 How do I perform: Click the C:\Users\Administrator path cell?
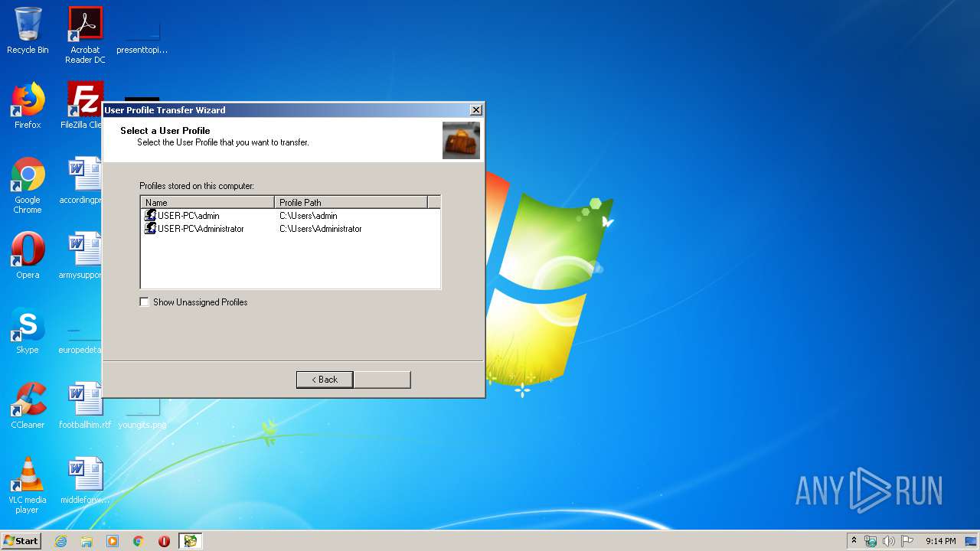(320, 229)
